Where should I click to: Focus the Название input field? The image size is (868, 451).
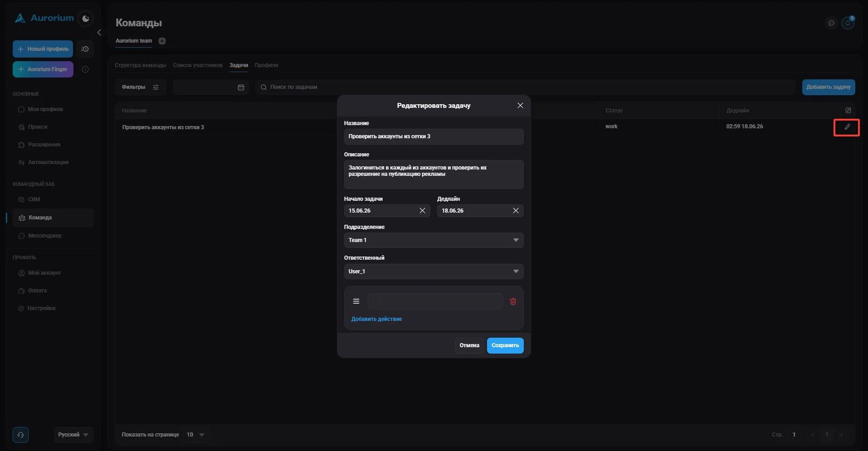434,136
